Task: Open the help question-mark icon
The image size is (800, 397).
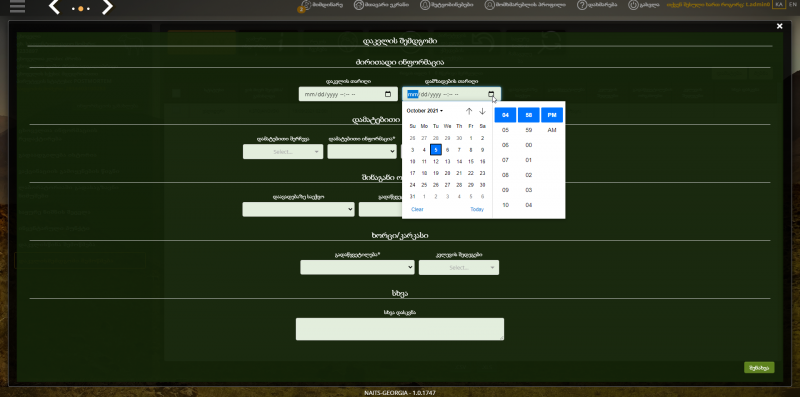Action: click(582, 5)
